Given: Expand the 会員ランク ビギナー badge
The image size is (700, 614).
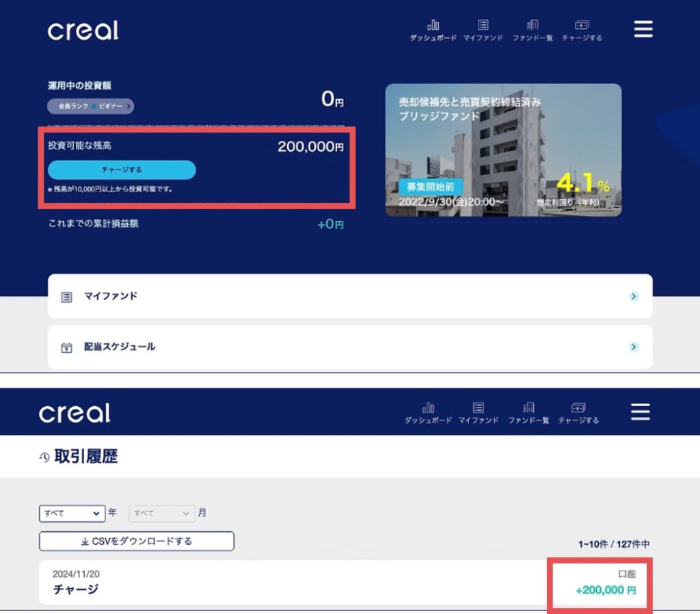Looking at the screenshot, I should click(x=90, y=106).
